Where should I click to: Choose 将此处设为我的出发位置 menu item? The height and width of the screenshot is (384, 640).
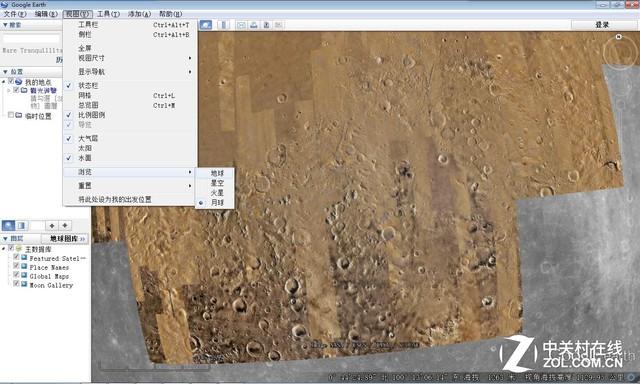click(130, 200)
